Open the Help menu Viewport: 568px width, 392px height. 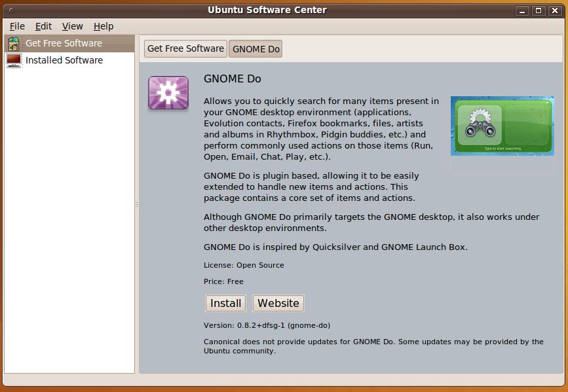pyautogui.click(x=104, y=26)
